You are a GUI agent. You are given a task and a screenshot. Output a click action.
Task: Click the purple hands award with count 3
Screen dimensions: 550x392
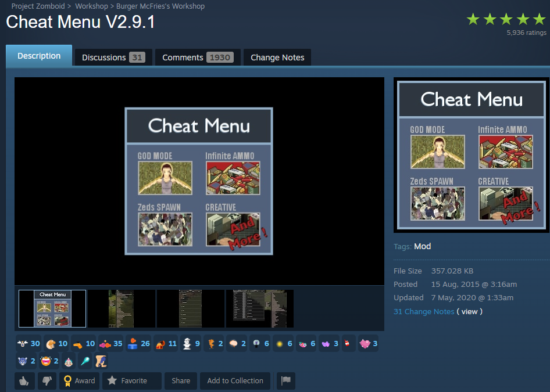tap(330, 344)
